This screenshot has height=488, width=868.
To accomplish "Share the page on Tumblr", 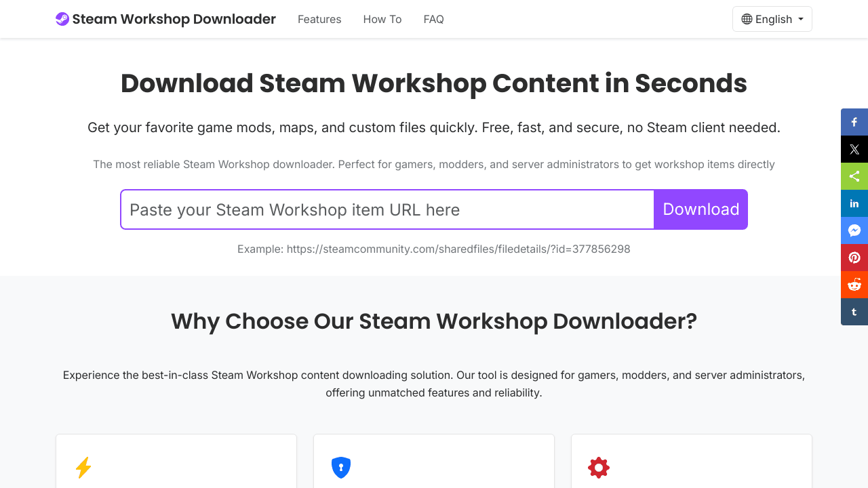I will (x=854, y=312).
